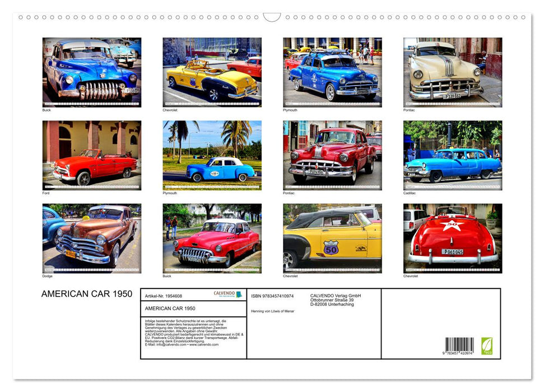544x392 pixels.
Task: Click the red Chevrolet rear-view photo
Action: click(452, 238)
